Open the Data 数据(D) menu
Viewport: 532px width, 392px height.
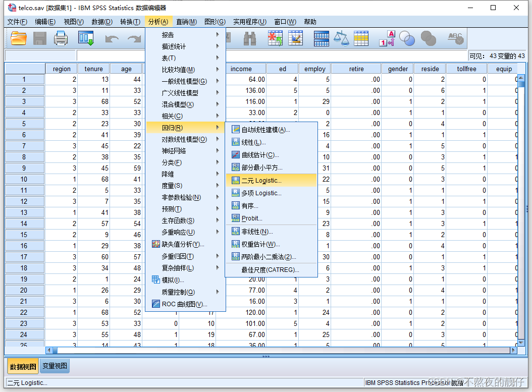point(102,22)
